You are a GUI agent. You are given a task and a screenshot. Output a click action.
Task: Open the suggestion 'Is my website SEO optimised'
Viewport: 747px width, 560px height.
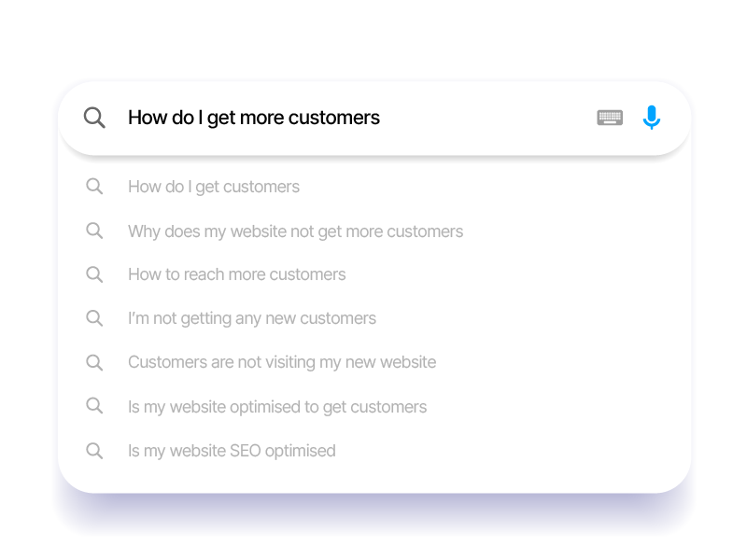(x=231, y=450)
